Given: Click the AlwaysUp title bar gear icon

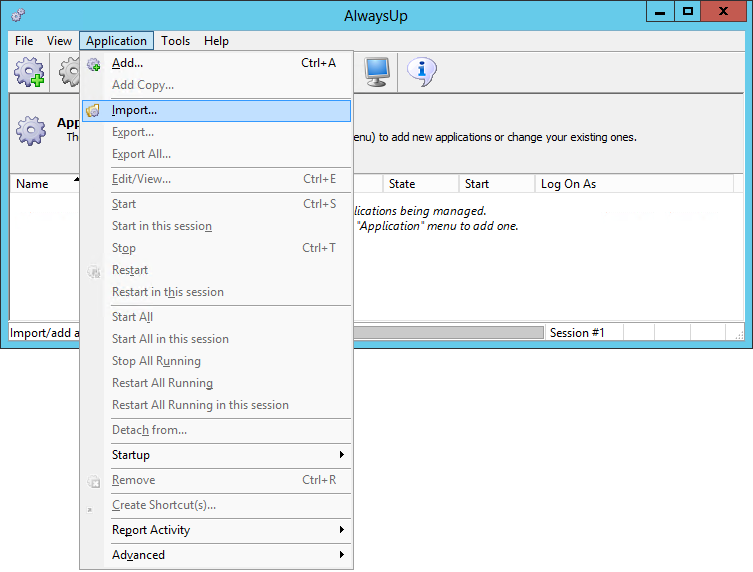Looking at the screenshot, I should (x=18, y=15).
